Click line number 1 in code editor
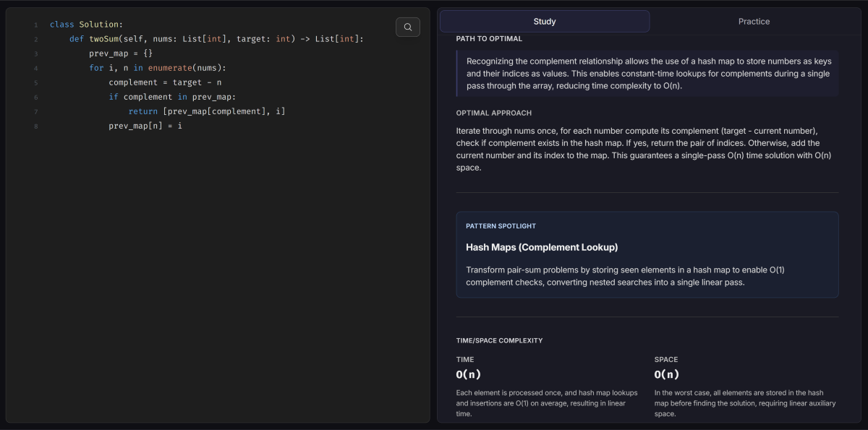 [35, 24]
